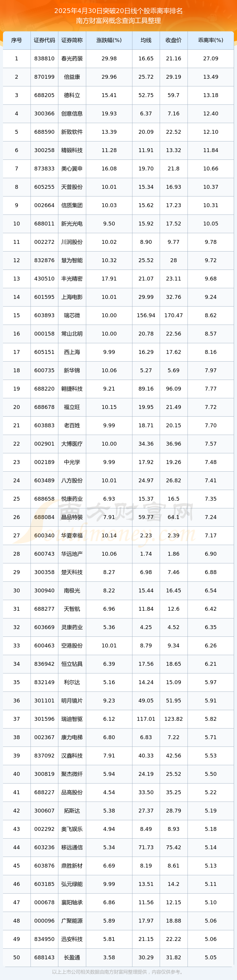The height and width of the screenshot is (980, 237).
Task: Select stock name 拓斯达
Action: pos(72,810)
